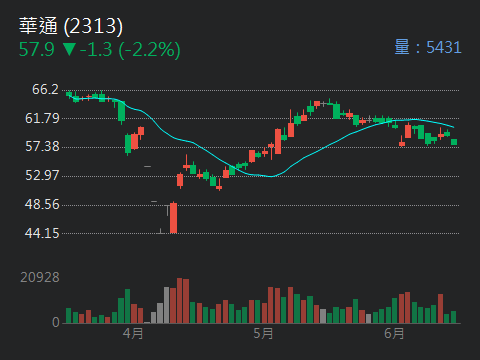Viewport: 480px width, 360px height.
Task: Click the tallest red volume bar
Action: point(180,301)
